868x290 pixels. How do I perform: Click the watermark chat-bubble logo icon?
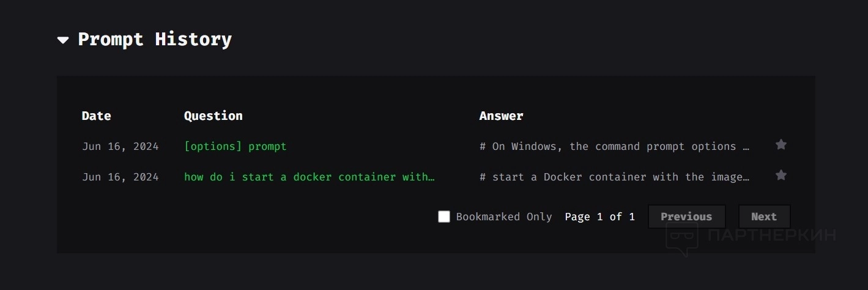682,238
